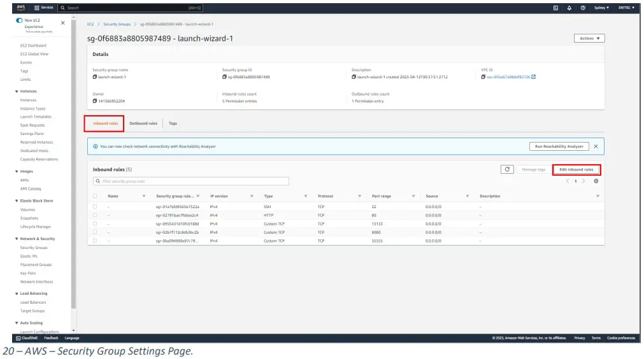Open the Sydney region selector
644x359 pixels.
(601, 8)
